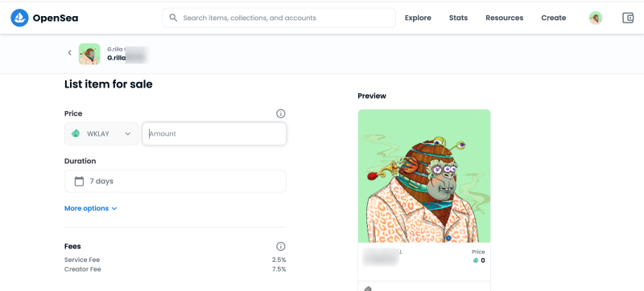
Task: Go back using the left chevron
Action: (69, 53)
